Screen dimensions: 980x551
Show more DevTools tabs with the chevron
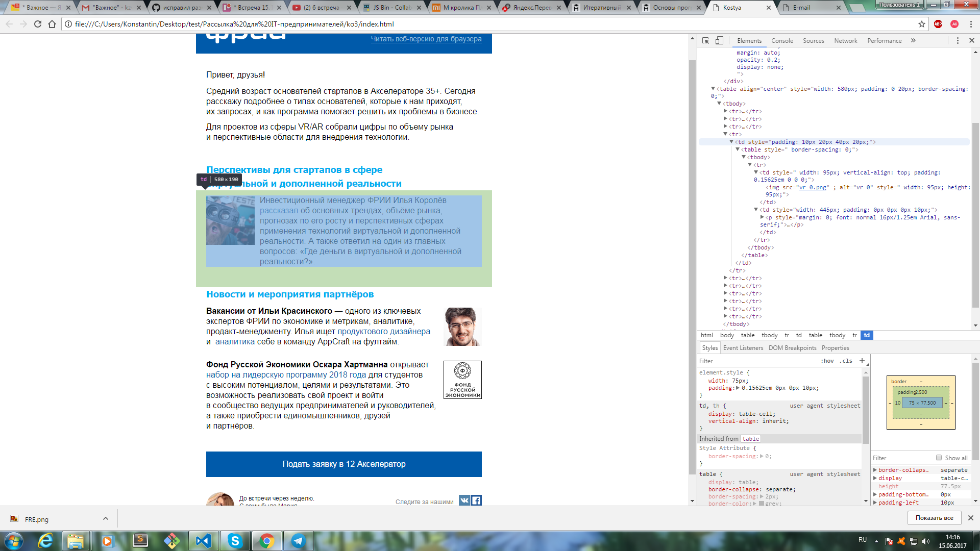[x=913, y=41]
